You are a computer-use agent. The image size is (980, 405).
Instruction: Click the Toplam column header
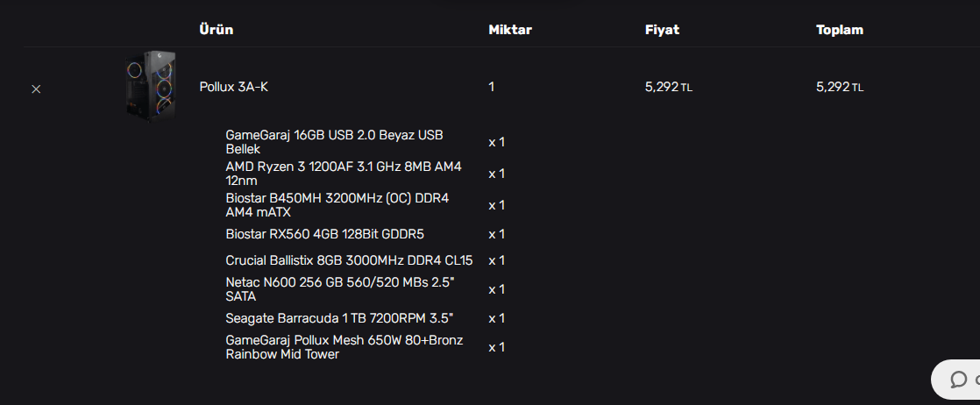click(x=839, y=30)
